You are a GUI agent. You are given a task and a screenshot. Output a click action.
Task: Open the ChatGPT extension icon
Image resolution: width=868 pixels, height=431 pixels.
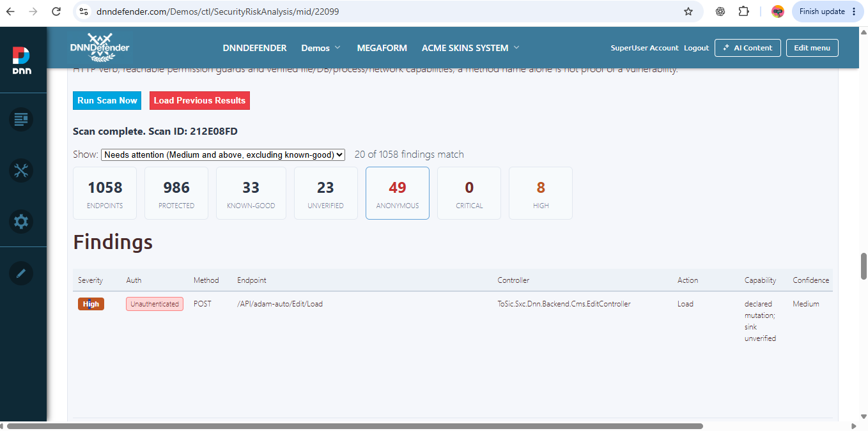[720, 11]
